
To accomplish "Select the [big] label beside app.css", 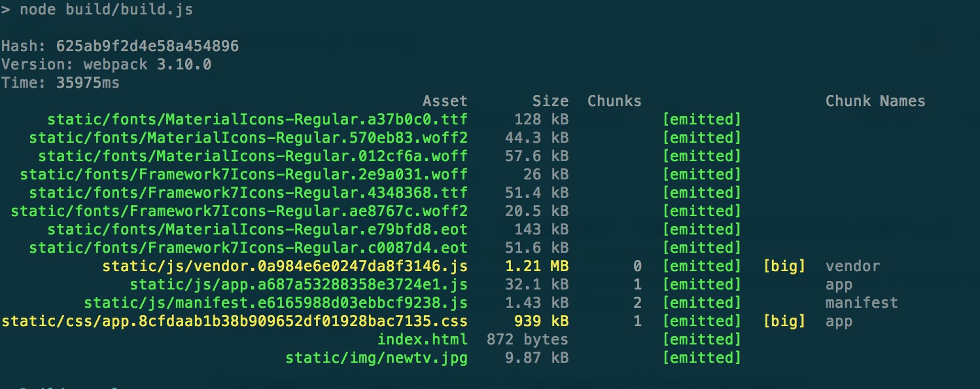I will 784,321.
